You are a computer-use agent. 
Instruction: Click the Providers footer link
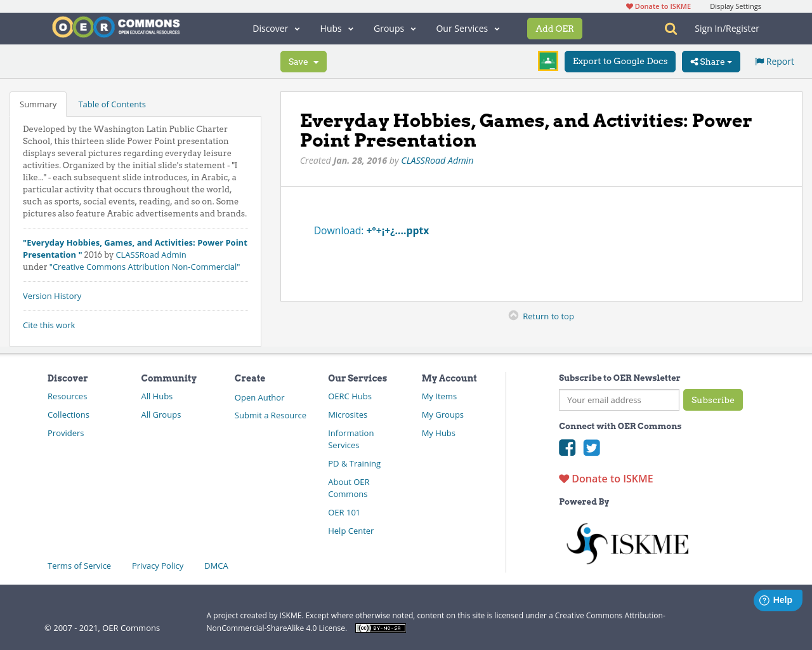(x=66, y=433)
